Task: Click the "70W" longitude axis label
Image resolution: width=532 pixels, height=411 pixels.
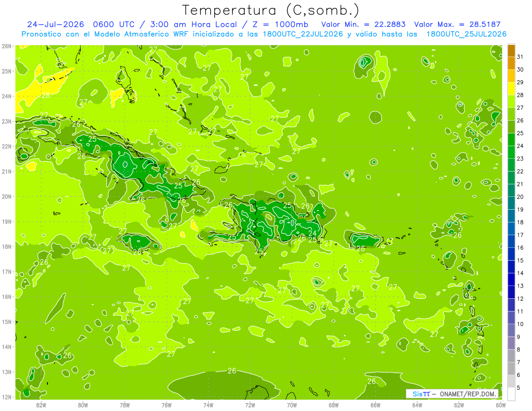Action: tap(292, 405)
